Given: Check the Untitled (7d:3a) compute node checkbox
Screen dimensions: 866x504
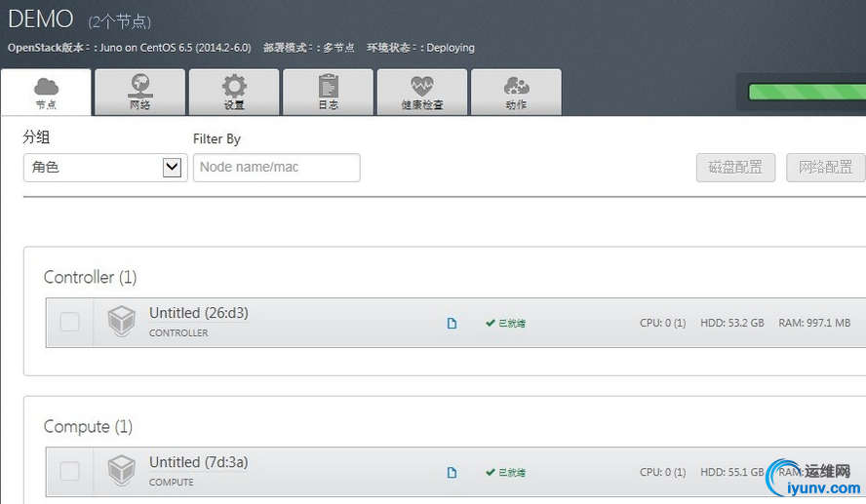Looking at the screenshot, I should pyautogui.click(x=69, y=472).
